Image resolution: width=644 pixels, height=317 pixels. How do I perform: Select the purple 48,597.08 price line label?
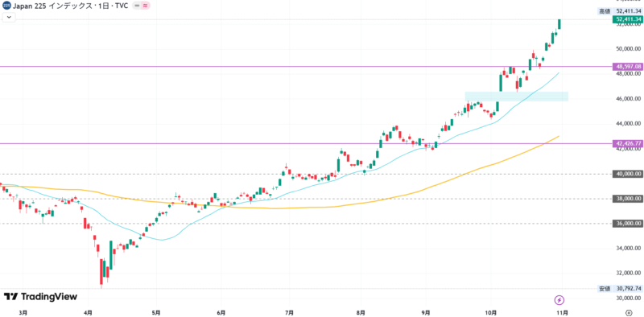[x=627, y=66]
